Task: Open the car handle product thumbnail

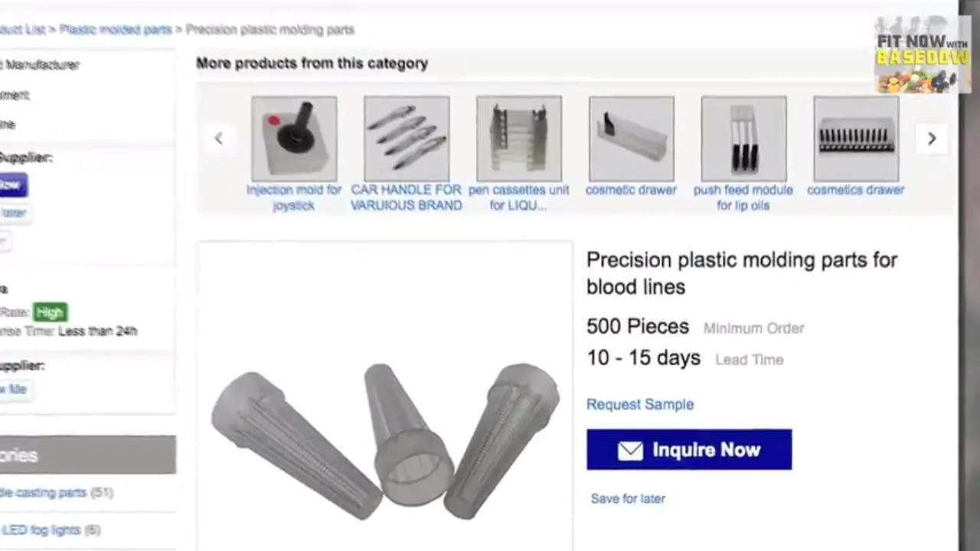Action: pyautogui.click(x=407, y=139)
